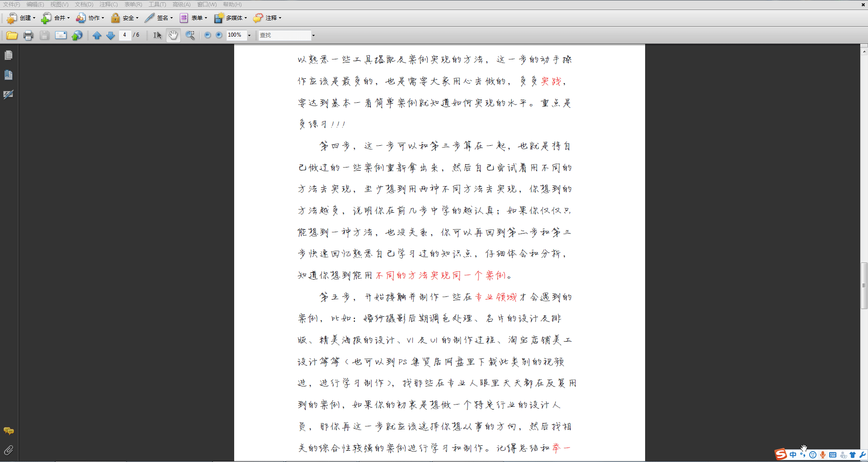868x462 pixels.
Task: Click the Sogou S logo icon
Action: tap(781, 454)
